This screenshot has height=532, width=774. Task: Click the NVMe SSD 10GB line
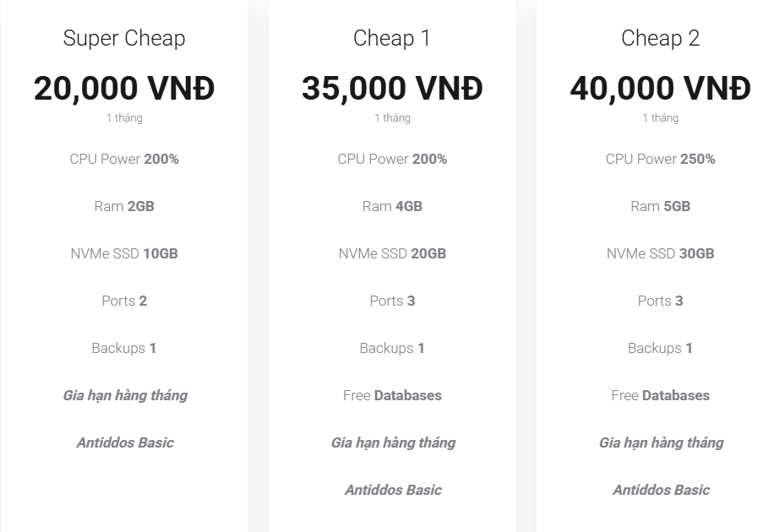(124, 253)
